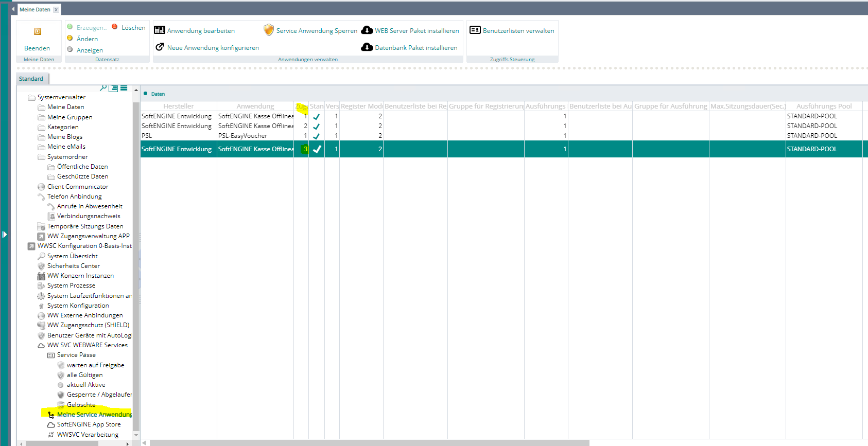Click Datenbank Paket installieren cloud icon
This screenshot has width=868, height=446.
click(x=367, y=47)
